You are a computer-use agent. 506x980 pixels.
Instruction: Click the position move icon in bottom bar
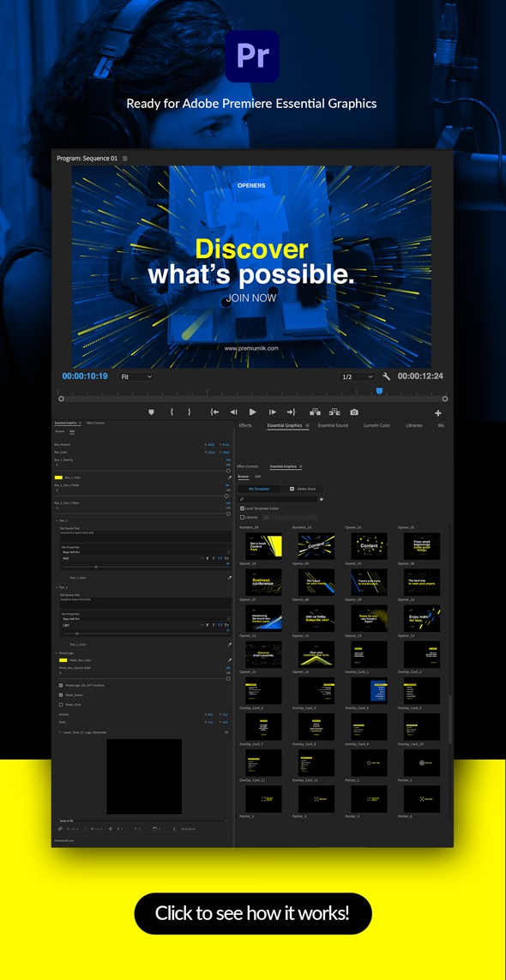click(110, 829)
